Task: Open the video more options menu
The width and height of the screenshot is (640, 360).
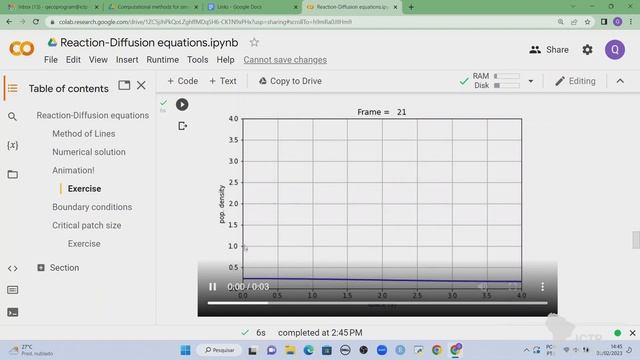Action: pyautogui.click(x=542, y=287)
